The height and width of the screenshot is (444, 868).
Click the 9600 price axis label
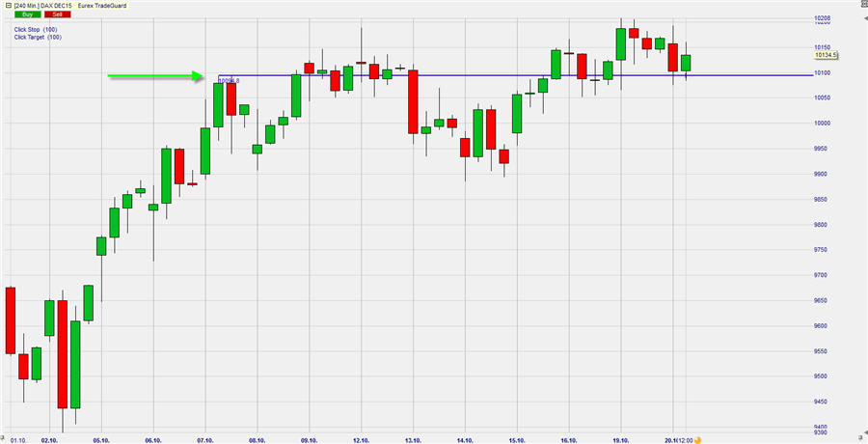click(x=821, y=326)
